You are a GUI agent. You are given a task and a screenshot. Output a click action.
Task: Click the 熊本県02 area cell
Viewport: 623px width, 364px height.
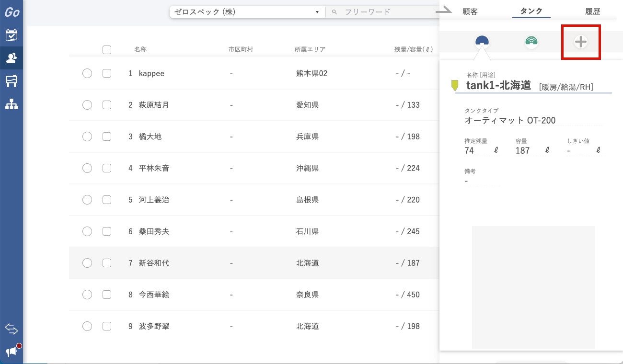[312, 73]
